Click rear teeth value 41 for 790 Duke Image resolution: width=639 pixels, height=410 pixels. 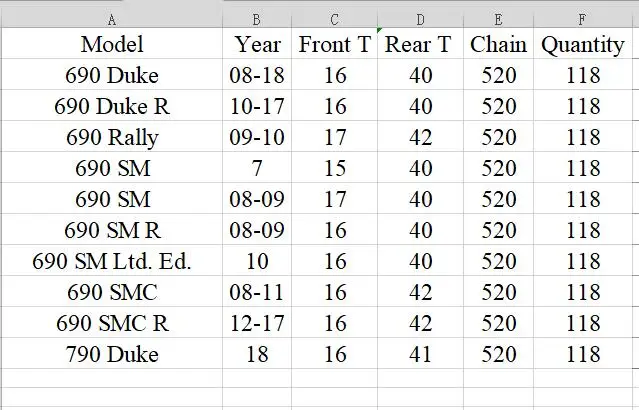421,353
